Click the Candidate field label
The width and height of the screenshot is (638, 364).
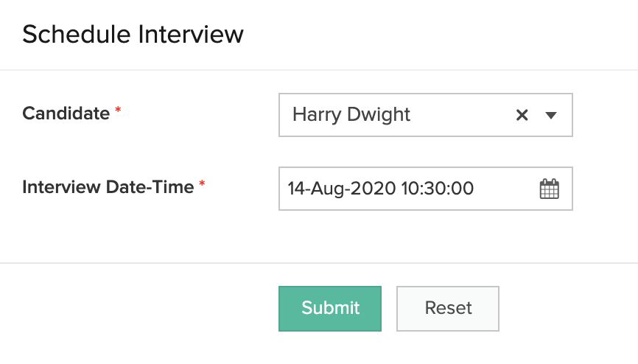click(66, 113)
